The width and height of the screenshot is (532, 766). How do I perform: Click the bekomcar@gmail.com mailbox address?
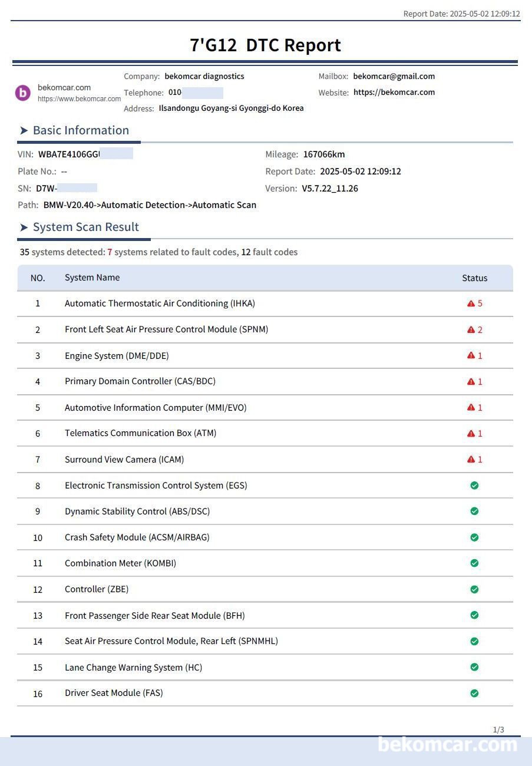click(394, 76)
